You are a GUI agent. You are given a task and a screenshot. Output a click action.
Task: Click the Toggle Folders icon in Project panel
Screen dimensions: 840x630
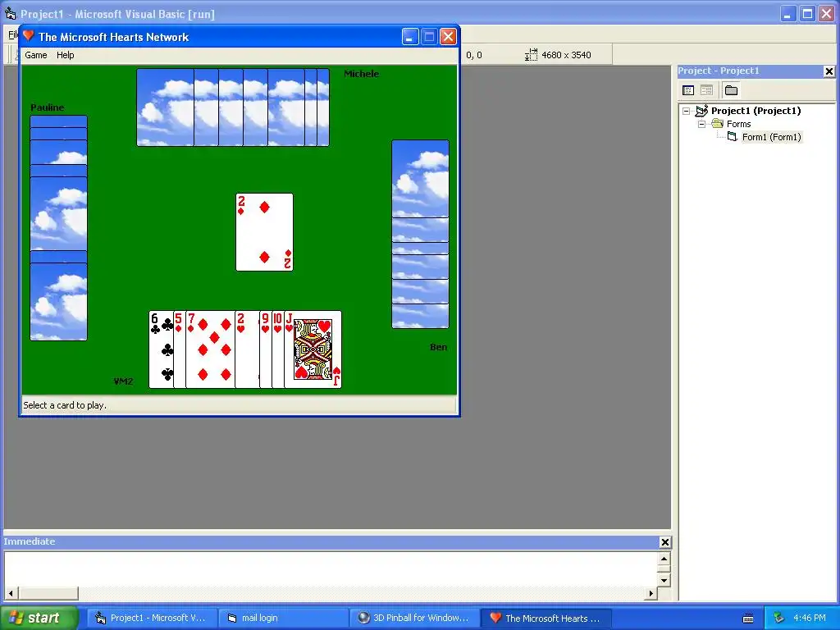click(731, 90)
